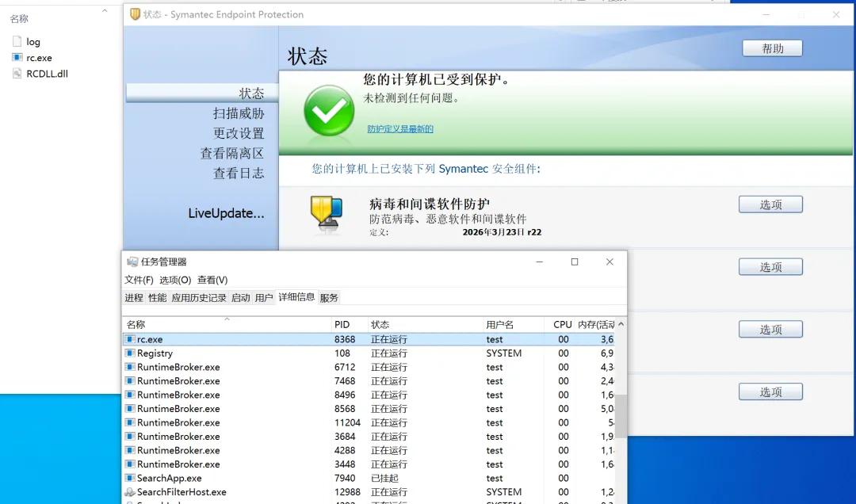
Task: Click the log file icon in Explorer
Action: tap(17, 41)
